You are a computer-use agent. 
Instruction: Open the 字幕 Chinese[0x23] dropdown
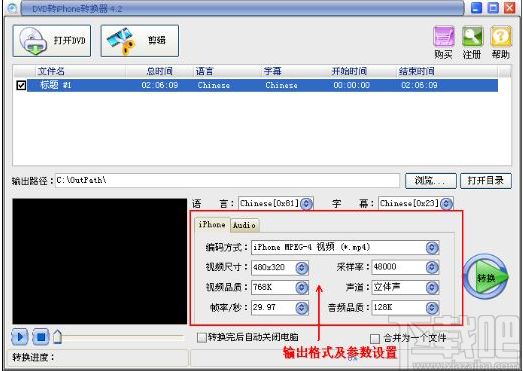pyautogui.click(x=446, y=204)
